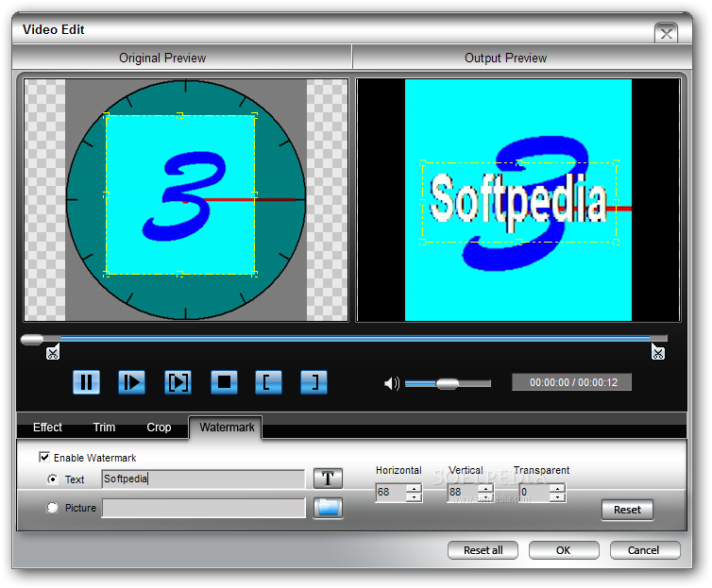Browse for watermark picture folder icon

(x=328, y=508)
